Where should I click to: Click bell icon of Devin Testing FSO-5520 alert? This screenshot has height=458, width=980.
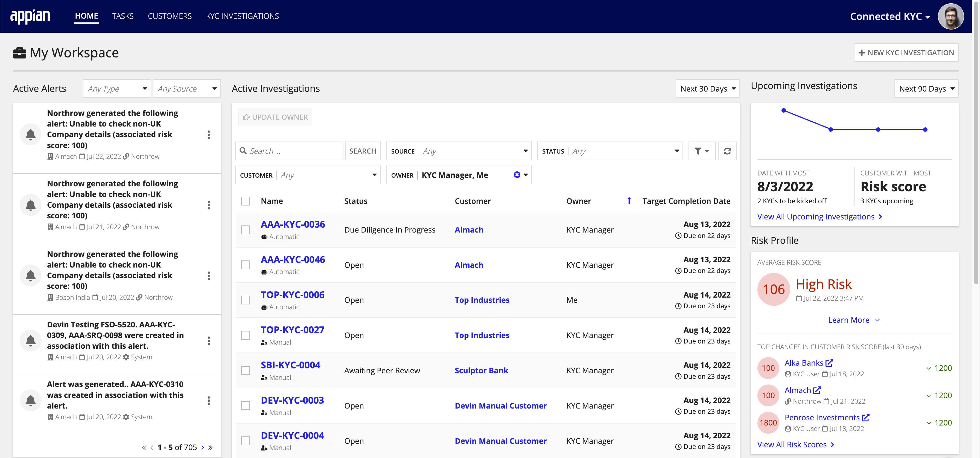30,340
